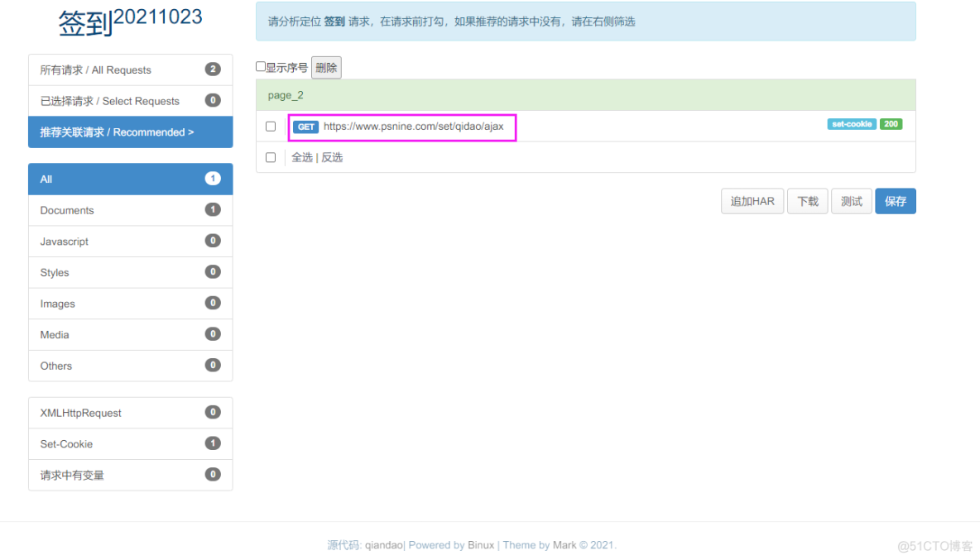Select 全选 to select all requests
This screenshot has height=560, width=980.
pyautogui.click(x=301, y=157)
